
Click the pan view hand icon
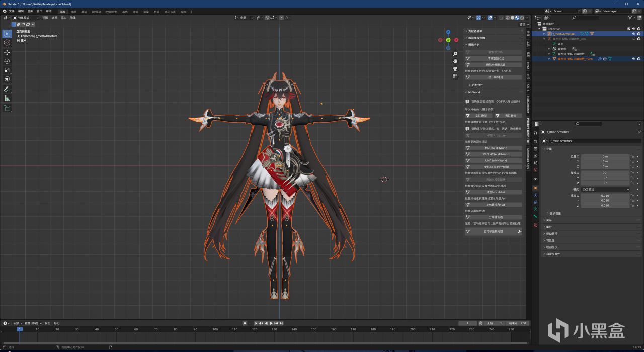[x=455, y=61]
